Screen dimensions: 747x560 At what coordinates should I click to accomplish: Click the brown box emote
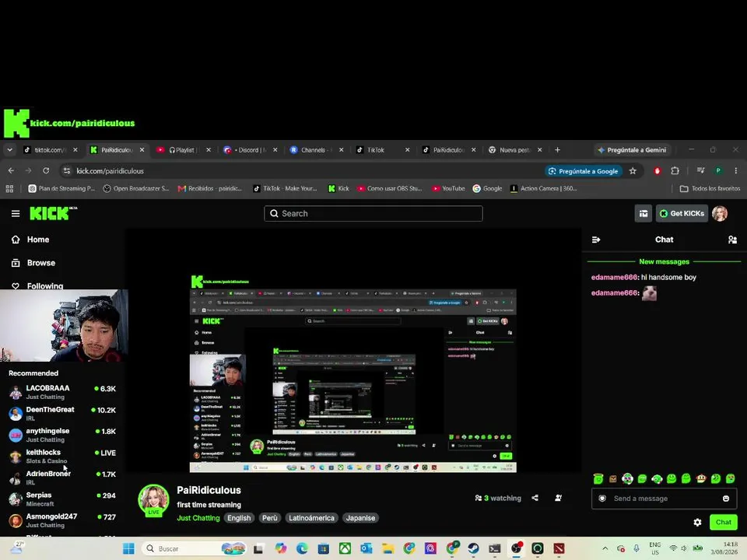point(612,478)
